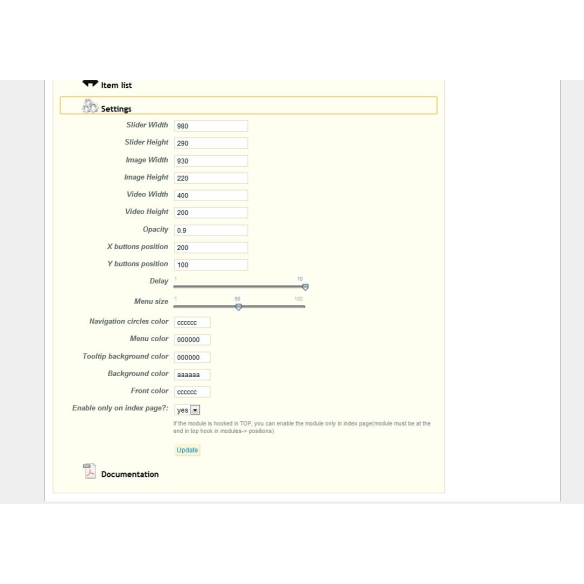
Task: Click the Settings gear icon
Action: 90,107
